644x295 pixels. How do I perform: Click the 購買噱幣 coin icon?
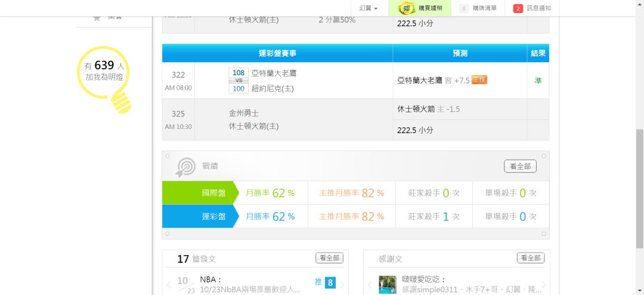406,8
